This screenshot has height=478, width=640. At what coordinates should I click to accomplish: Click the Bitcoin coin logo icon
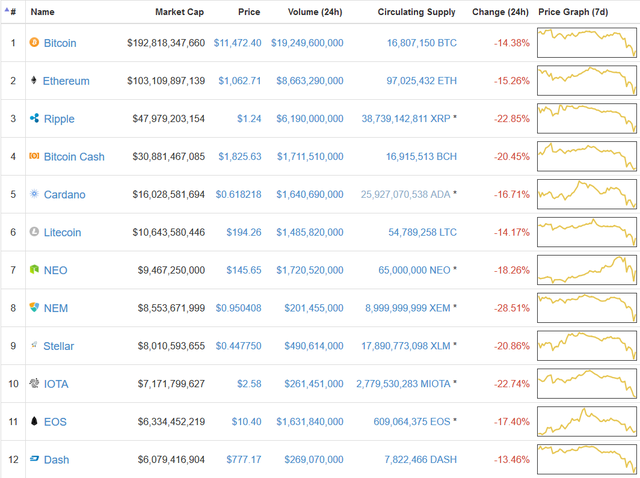(x=35, y=43)
